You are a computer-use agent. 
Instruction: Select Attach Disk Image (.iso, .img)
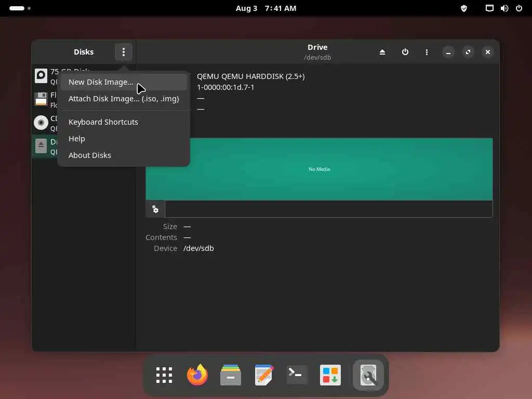(x=124, y=99)
